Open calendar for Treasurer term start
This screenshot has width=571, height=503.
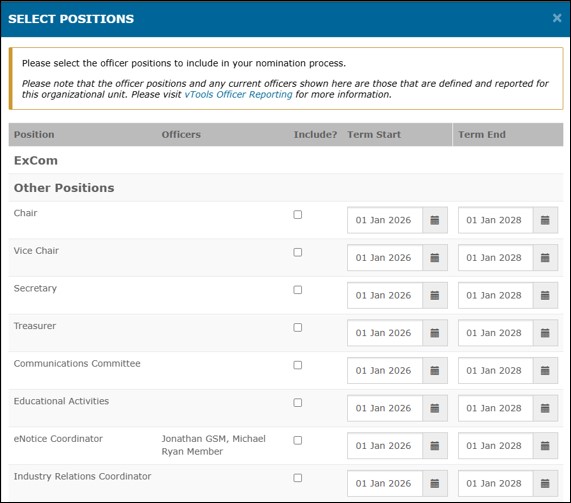pos(435,333)
